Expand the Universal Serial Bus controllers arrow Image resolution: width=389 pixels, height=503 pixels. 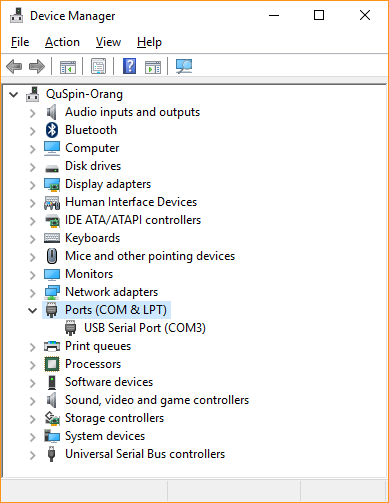coord(32,455)
